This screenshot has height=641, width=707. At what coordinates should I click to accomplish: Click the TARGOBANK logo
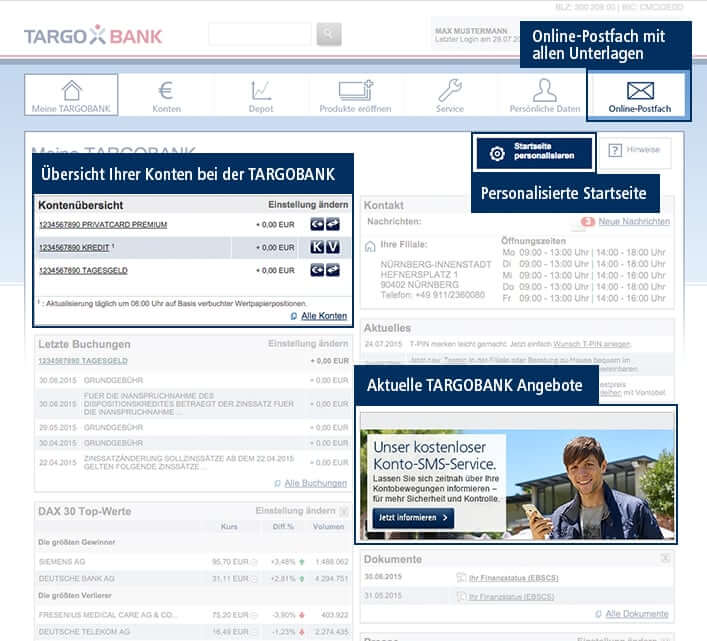pyautogui.click(x=93, y=36)
